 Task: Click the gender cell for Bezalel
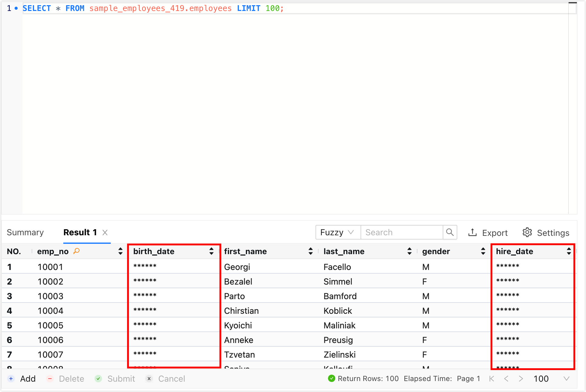(x=424, y=282)
